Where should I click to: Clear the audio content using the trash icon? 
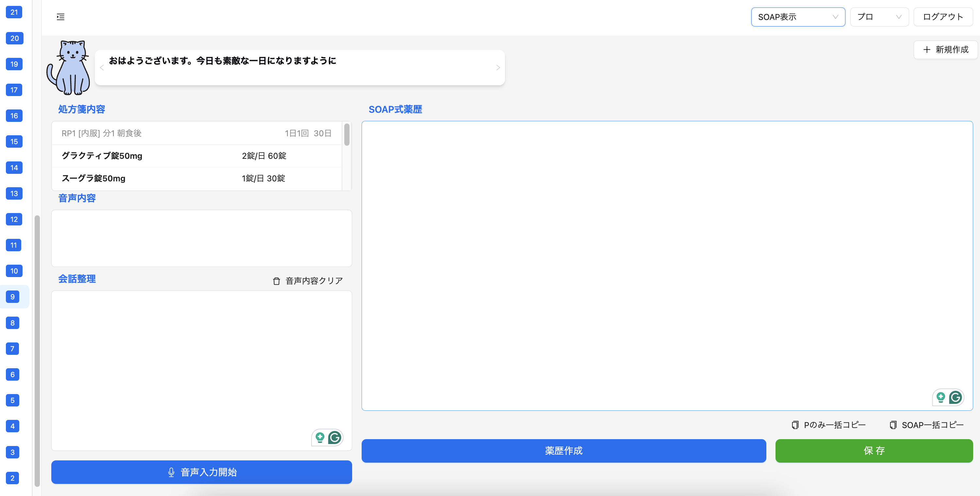tap(276, 281)
